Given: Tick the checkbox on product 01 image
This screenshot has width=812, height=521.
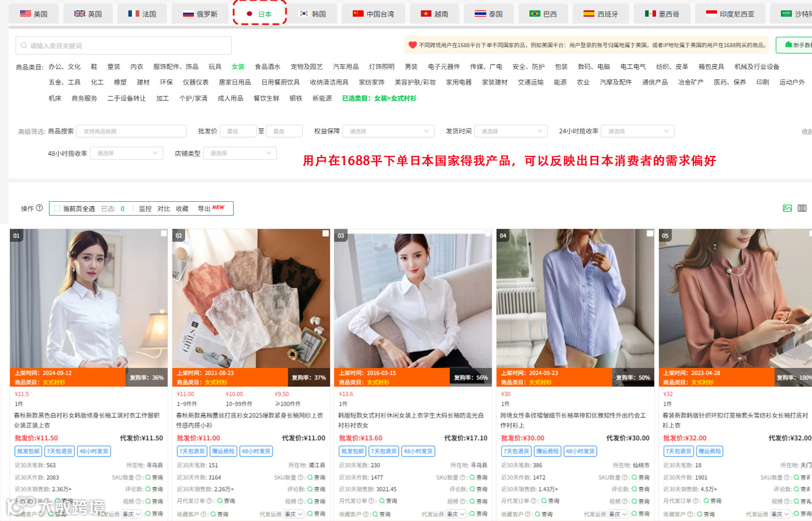Looking at the screenshot, I should (x=163, y=233).
